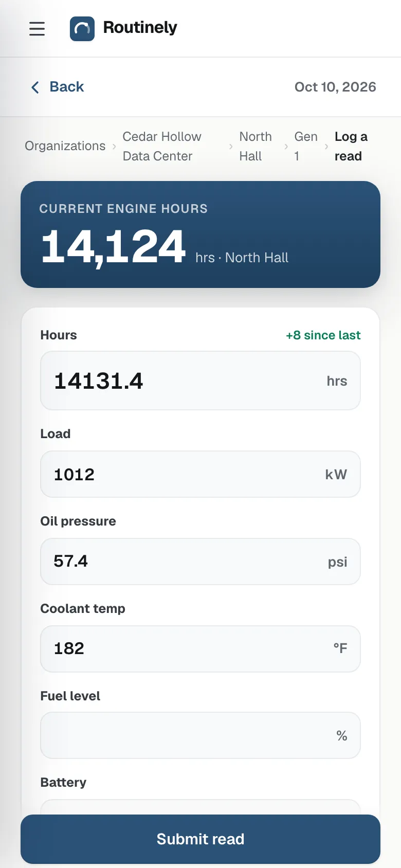The height and width of the screenshot is (868, 401).
Task: Click the Oil pressure label
Action: pyautogui.click(x=78, y=521)
